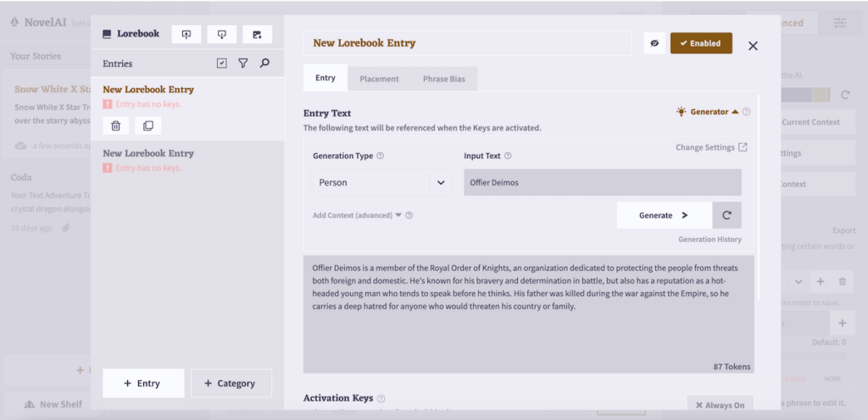Click the Generate button
The height and width of the screenshot is (420, 868).
click(x=665, y=216)
